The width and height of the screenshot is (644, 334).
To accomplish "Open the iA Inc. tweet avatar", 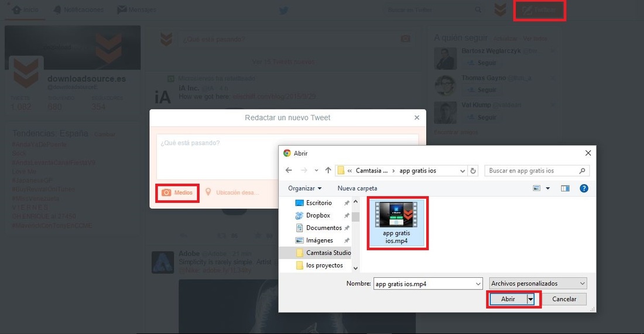I will (x=163, y=97).
